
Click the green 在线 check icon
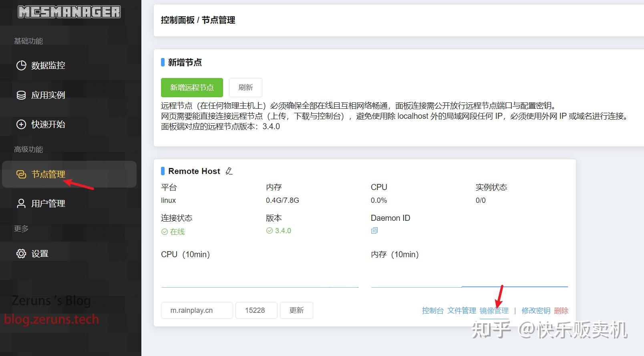(164, 232)
